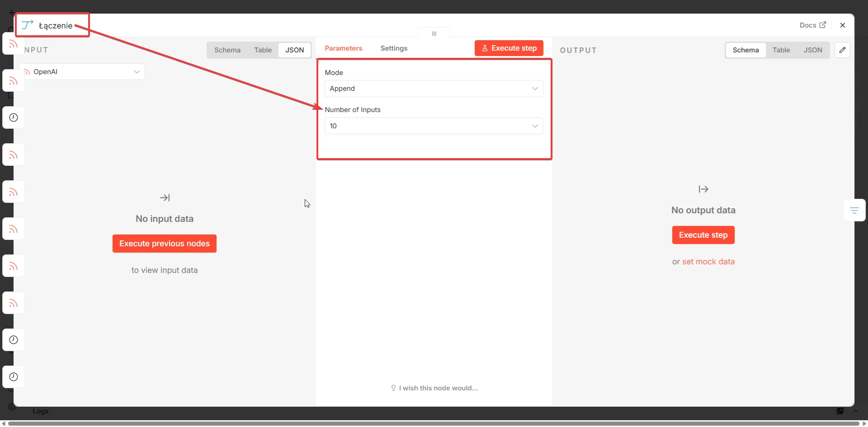This screenshot has height=427, width=868.
Task: Select Schema view in the output panel
Action: (746, 50)
